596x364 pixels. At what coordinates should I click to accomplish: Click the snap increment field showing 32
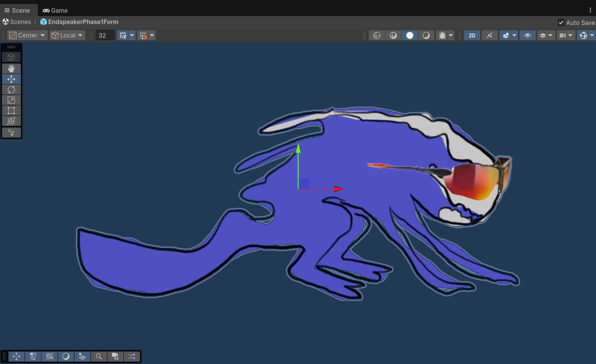[x=105, y=35]
